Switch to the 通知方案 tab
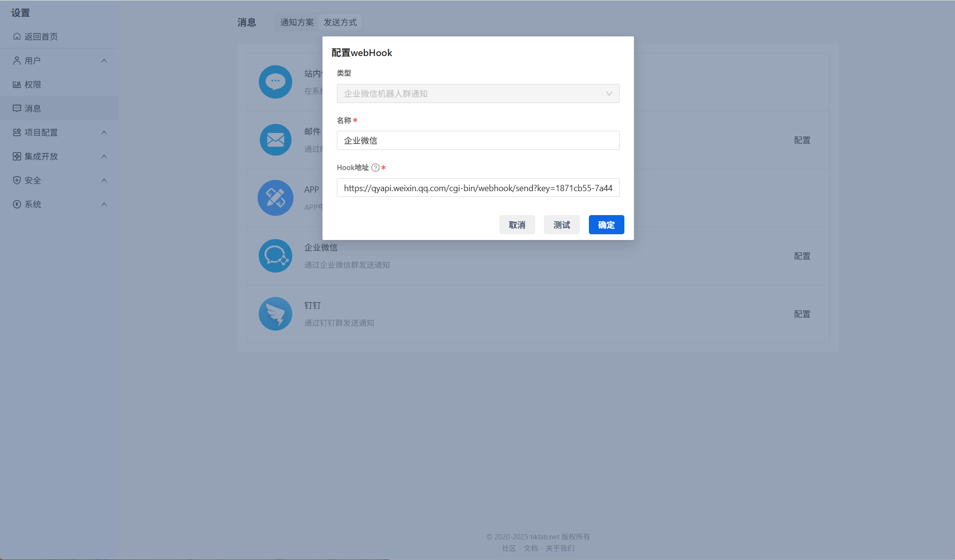Screen dimensions: 955x560 tap(297, 23)
